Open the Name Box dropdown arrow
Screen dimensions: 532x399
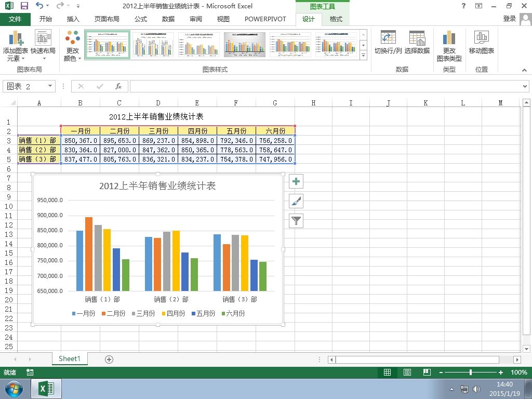click(50, 86)
